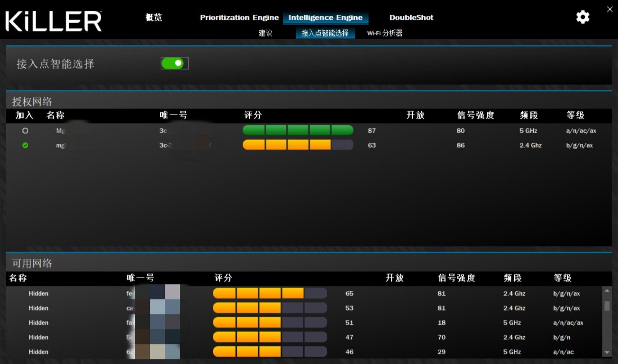Select the Hidden network with score 65

[39, 294]
